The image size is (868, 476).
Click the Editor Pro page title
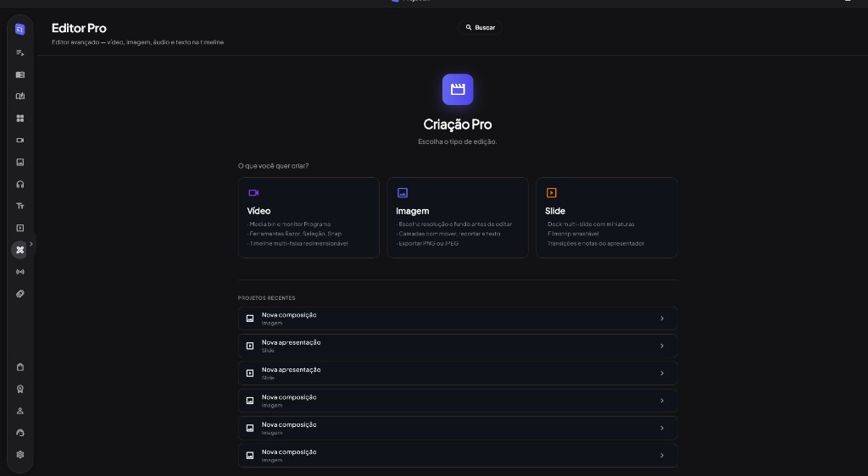pos(79,28)
